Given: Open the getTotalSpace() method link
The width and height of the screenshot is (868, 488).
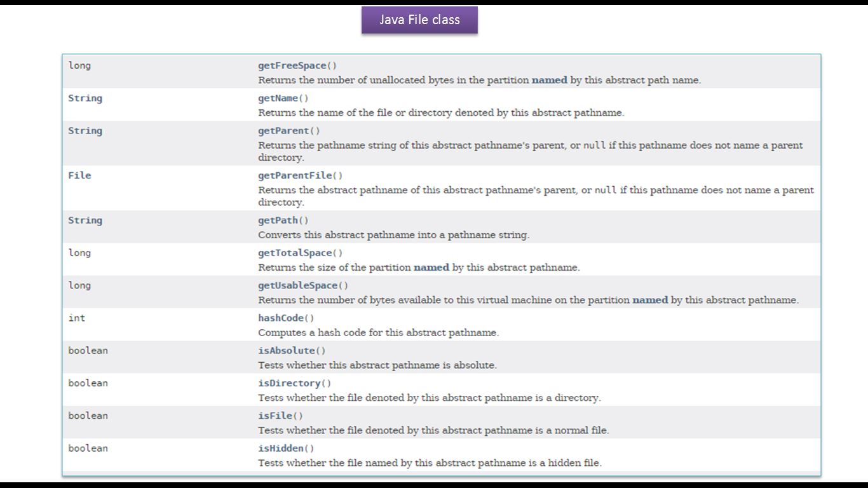Looking at the screenshot, I should [296, 253].
